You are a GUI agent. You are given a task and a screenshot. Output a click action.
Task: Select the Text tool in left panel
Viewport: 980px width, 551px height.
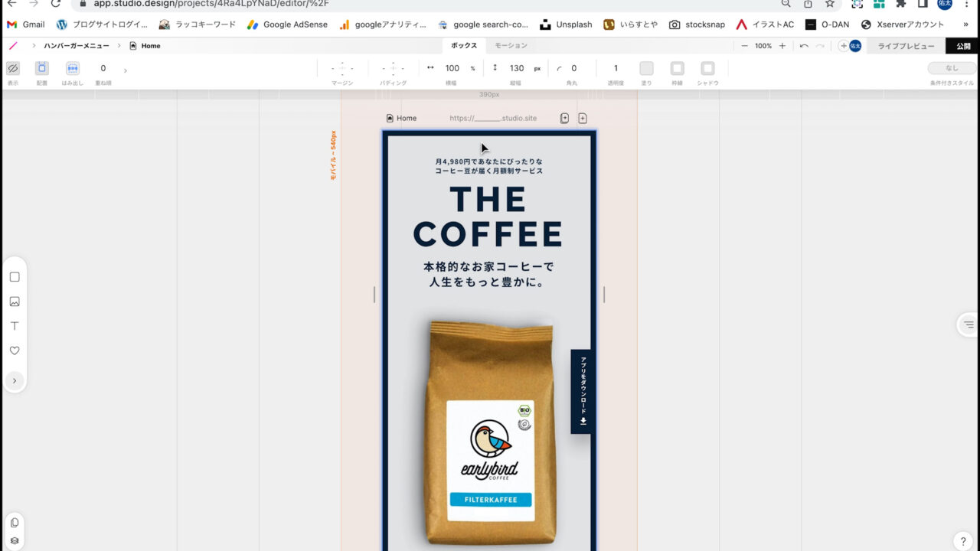click(15, 326)
